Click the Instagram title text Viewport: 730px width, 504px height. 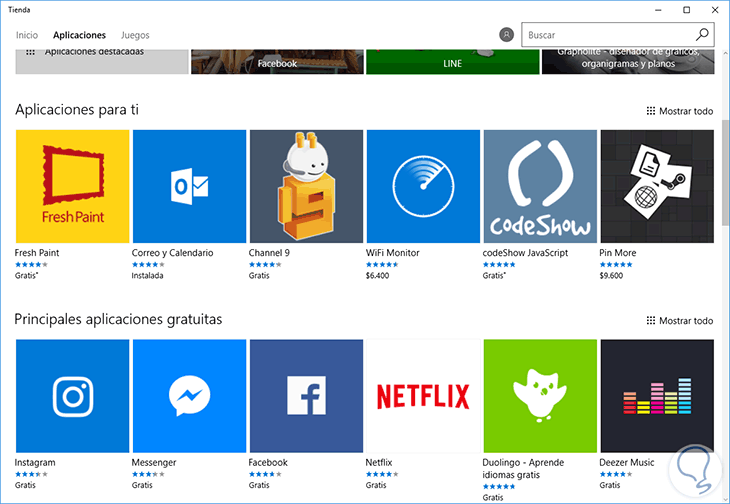point(35,463)
